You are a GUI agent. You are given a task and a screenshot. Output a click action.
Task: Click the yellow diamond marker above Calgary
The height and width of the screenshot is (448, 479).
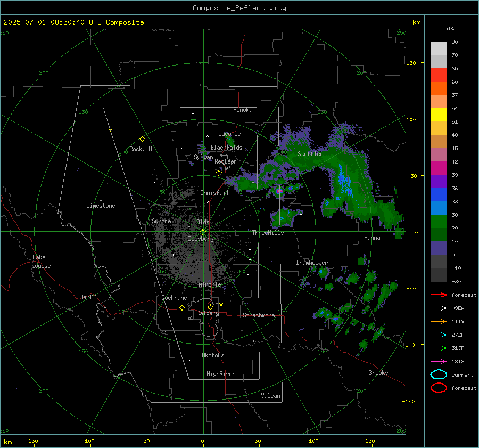210,307
